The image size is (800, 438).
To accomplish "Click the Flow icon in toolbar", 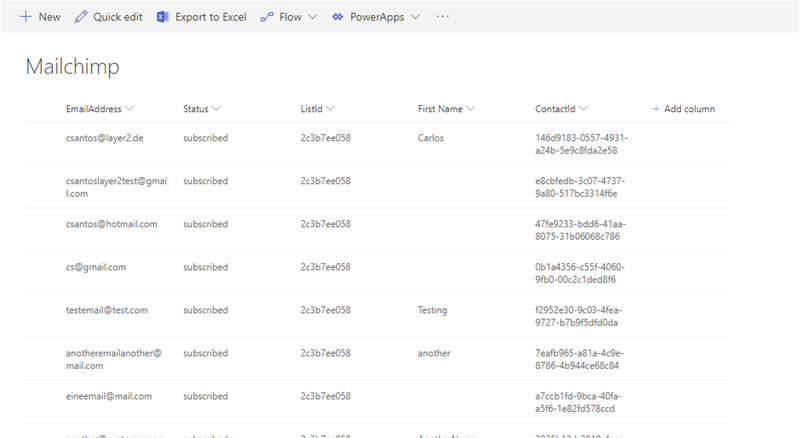I will click(x=266, y=17).
